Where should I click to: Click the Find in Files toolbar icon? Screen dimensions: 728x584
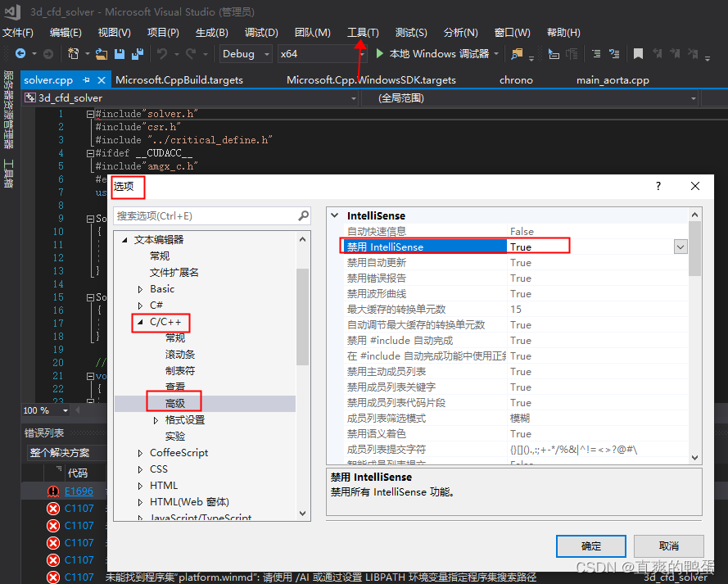click(516, 54)
